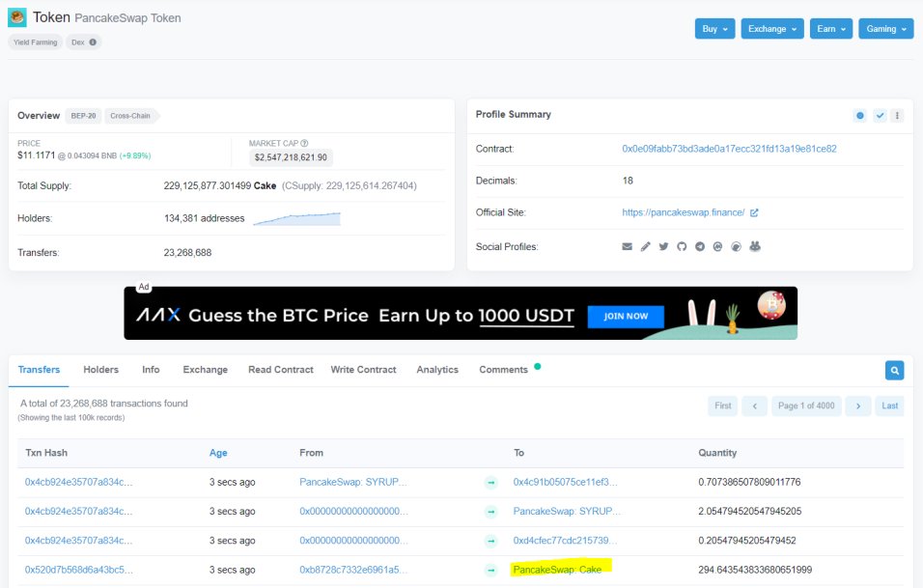Click the holders sparkline chart
The height and width of the screenshot is (588, 923).
click(296, 219)
